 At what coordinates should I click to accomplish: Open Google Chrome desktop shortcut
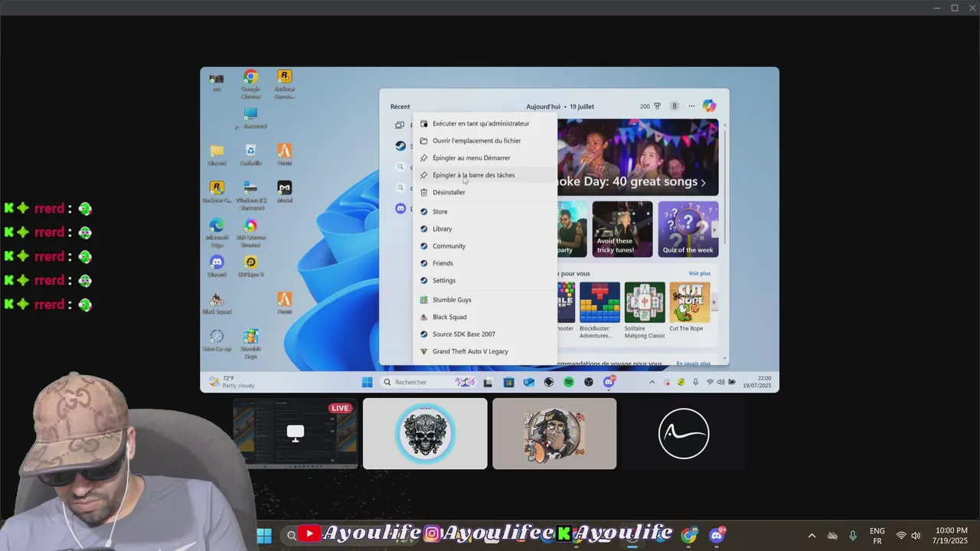250,83
